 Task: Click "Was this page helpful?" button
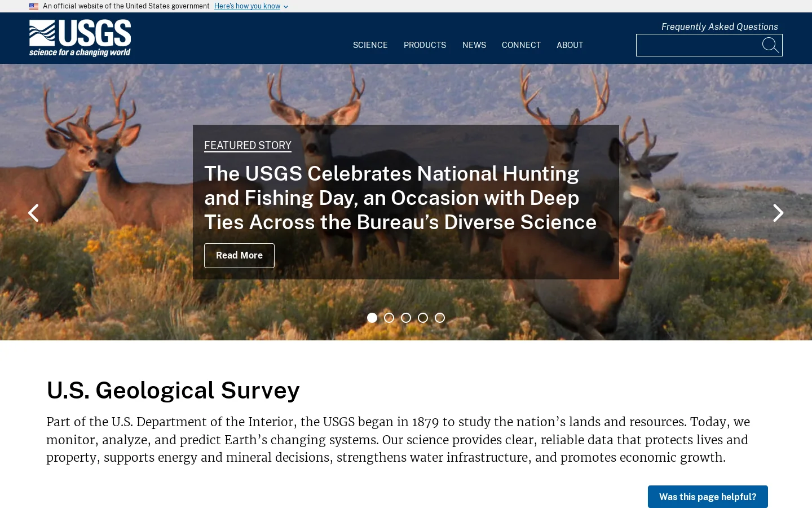point(708,497)
